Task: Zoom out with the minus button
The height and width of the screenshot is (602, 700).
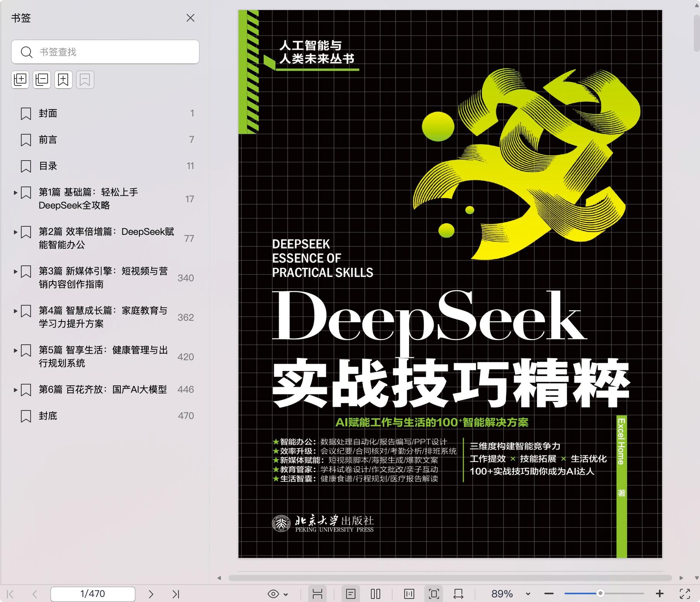Action: (549, 593)
